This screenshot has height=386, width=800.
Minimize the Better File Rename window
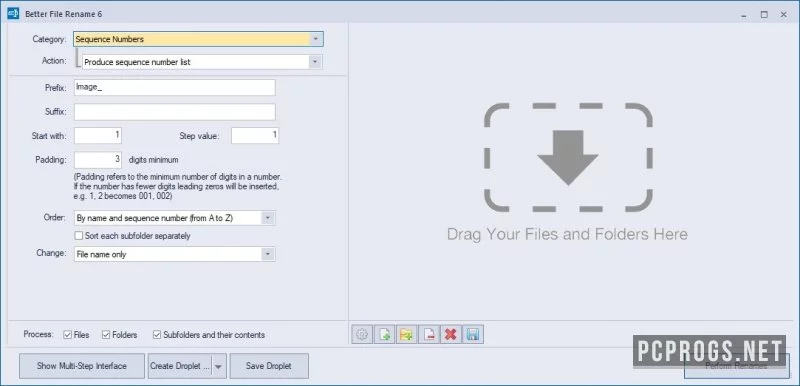click(744, 14)
